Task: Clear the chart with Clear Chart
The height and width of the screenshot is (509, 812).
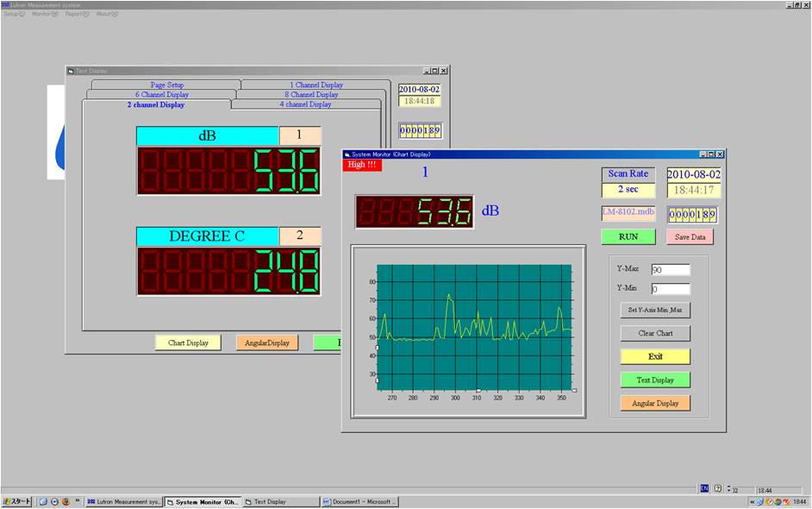Action: click(655, 333)
